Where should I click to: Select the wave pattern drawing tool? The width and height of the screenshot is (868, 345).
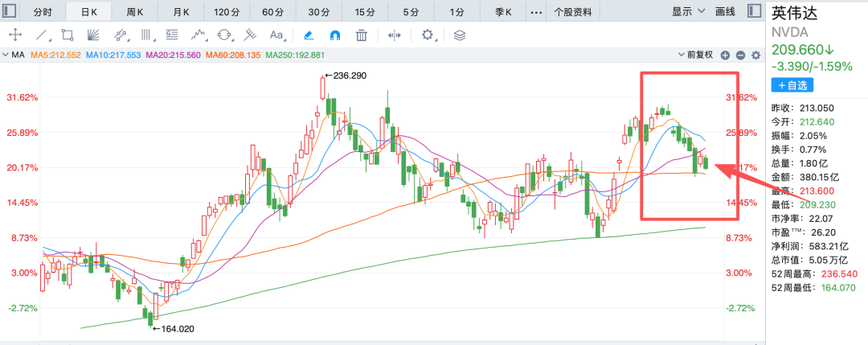tap(199, 35)
